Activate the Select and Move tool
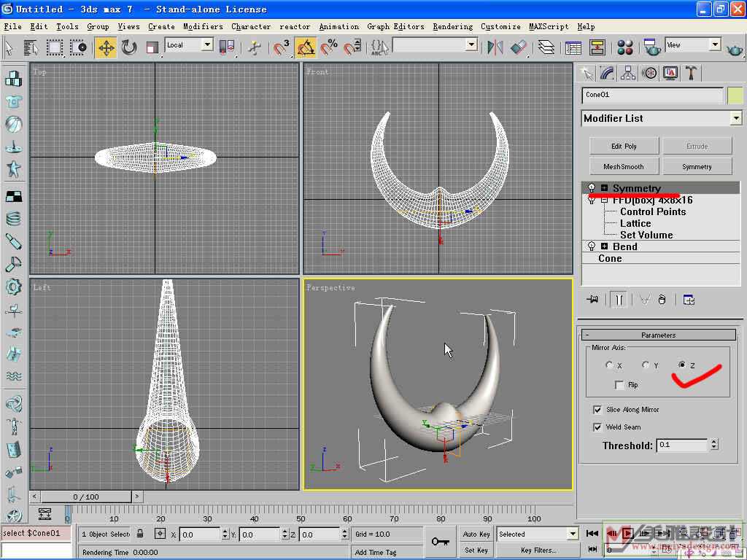747x560 pixels. pyautogui.click(x=106, y=48)
